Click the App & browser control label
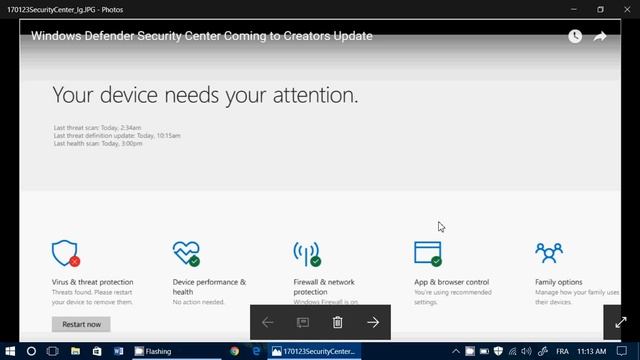The image size is (640, 360). point(451,282)
